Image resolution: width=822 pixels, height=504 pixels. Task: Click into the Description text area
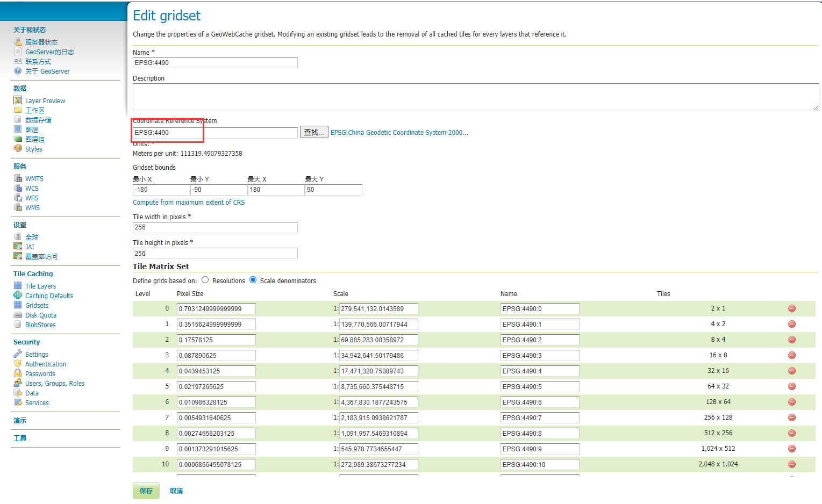click(x=476, y=97)
